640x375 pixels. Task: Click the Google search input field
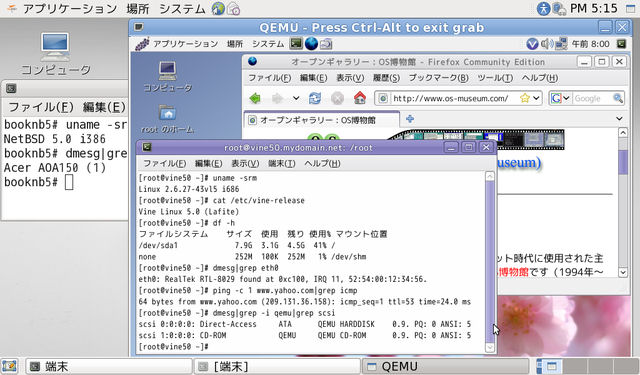[x=592, y=98]
